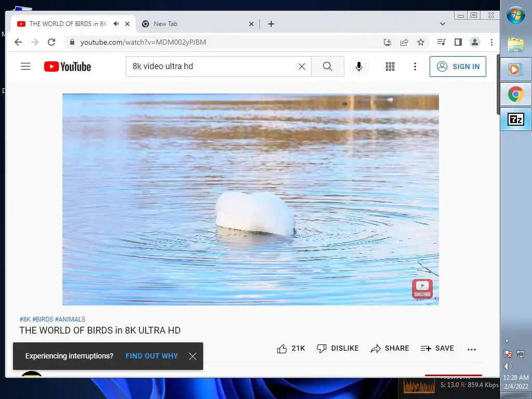Bookmark this tab with the star
The height and width of the screenshot is (399, 532).
coord(421,42)
